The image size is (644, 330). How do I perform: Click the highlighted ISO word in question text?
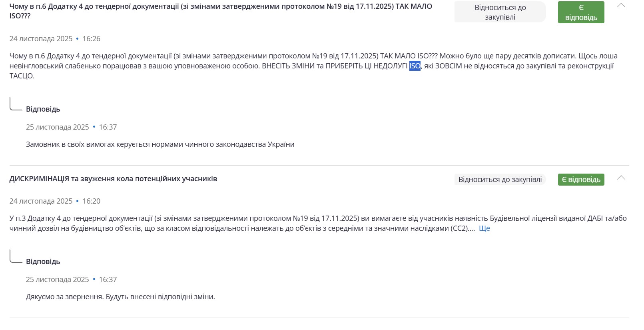click(x=415, y=66)
